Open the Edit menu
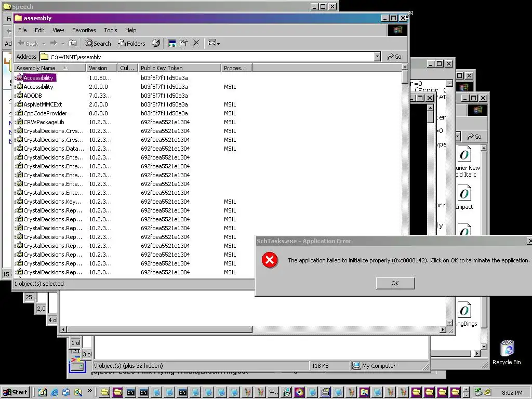This screenshot has height=399, width=532. coord(39,30)
